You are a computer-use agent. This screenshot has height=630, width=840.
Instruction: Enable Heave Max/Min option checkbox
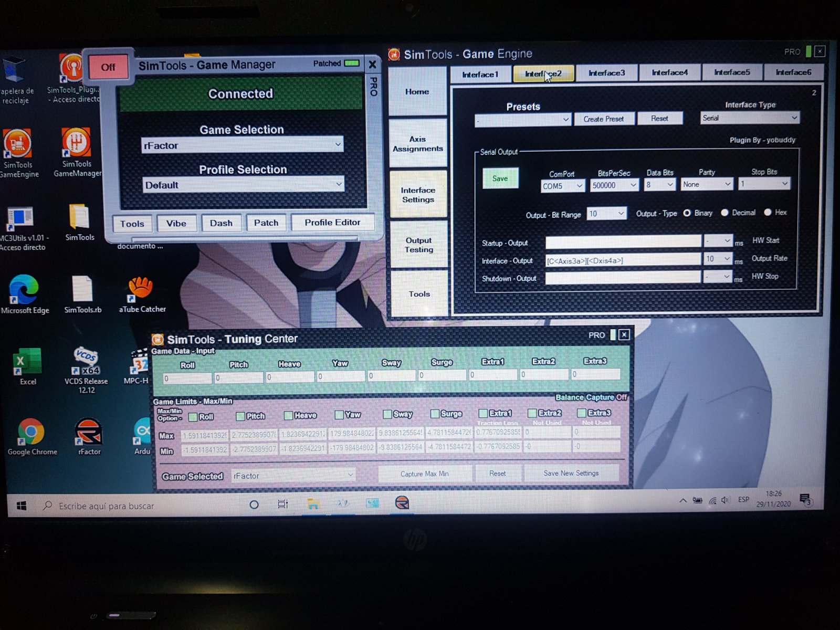click(288, 416)
